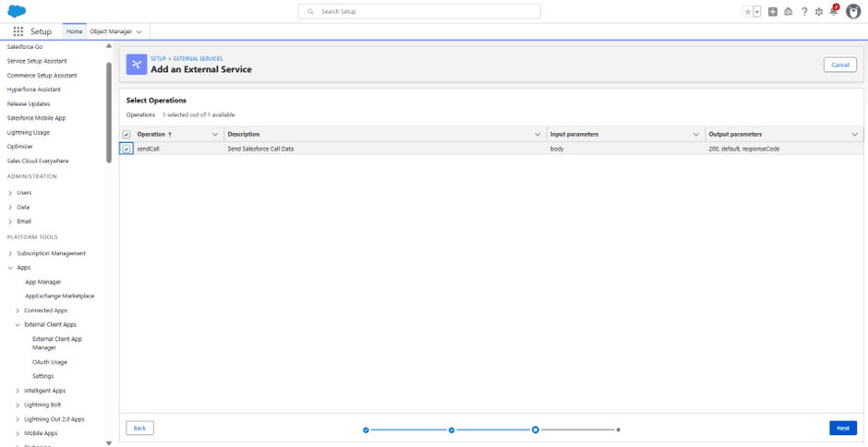
Task: Expand Lightning Out 2.0 Apps
Action: pos(18,419)
